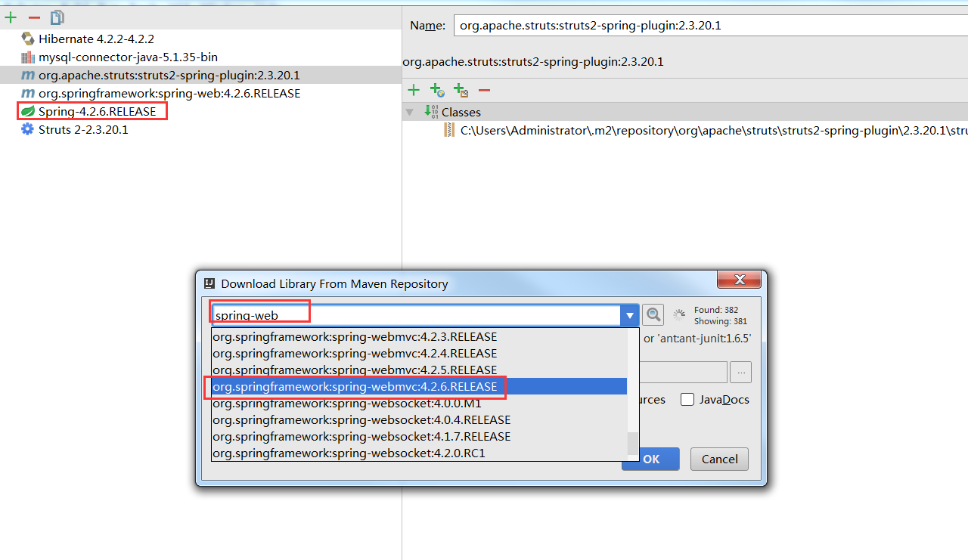Click the attach-from-URL plus-globe icon

437,90
